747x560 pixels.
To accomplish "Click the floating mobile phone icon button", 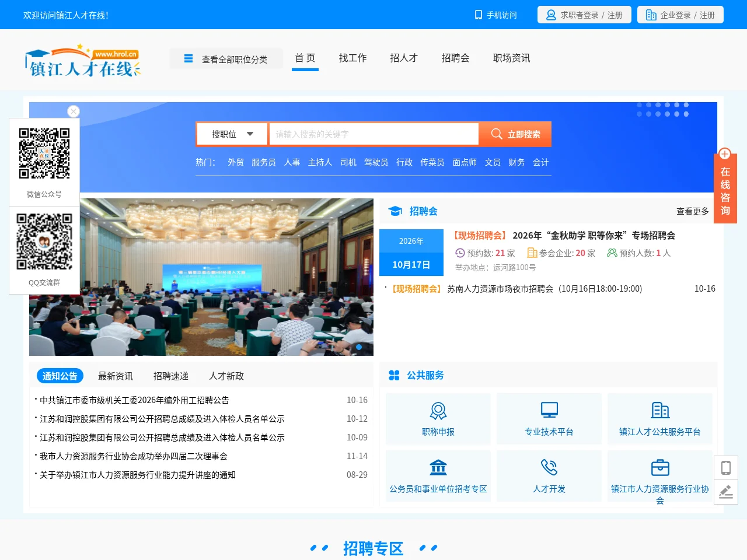I will pos(726,468).
